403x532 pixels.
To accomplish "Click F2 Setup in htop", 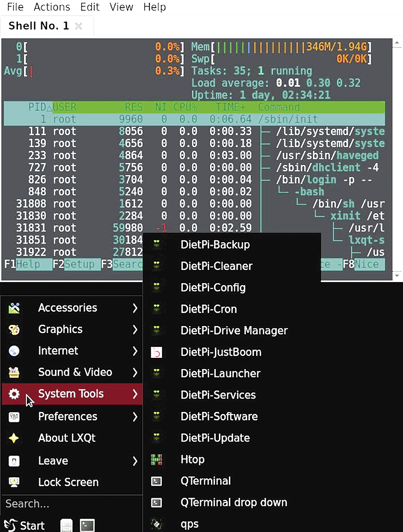I will coord(77,264).
